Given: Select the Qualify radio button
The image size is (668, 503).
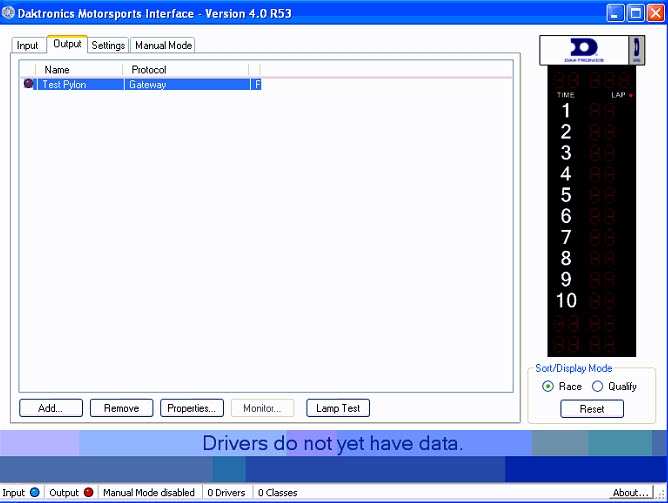Looking at the screenshot, I should pos(598,386).
